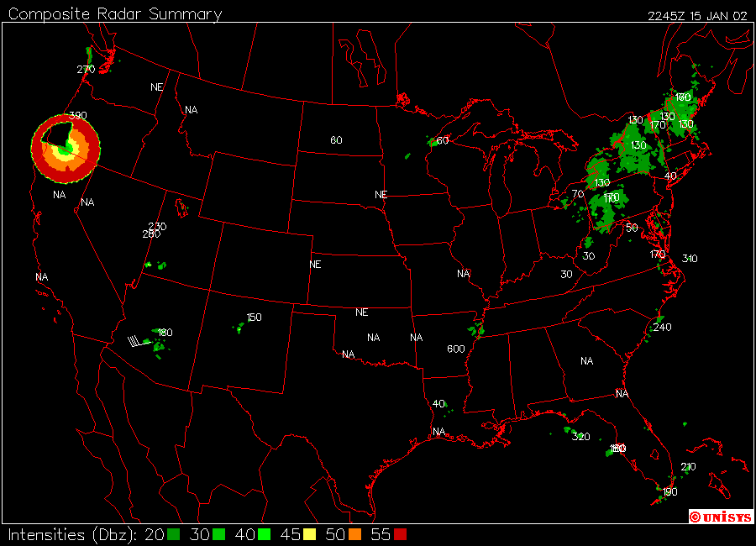
Task: Click the wind barb symbol in Arizona
Action: pos(139,342)
